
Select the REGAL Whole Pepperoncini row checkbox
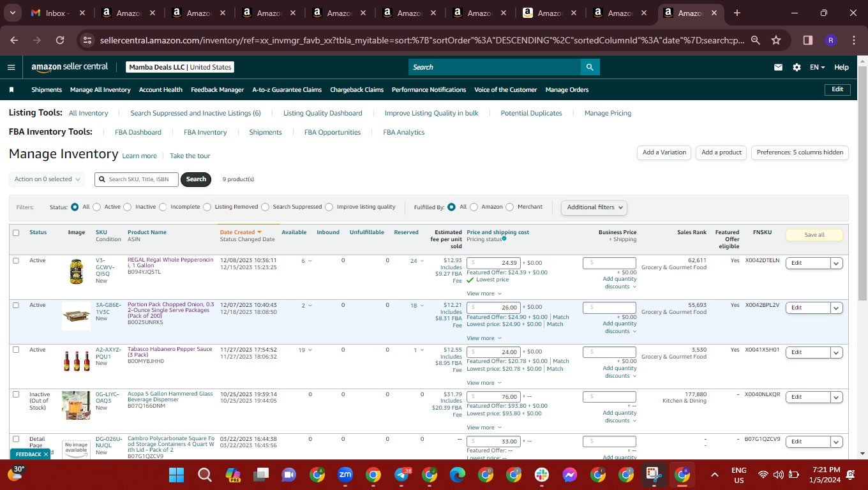coord(16,260)
